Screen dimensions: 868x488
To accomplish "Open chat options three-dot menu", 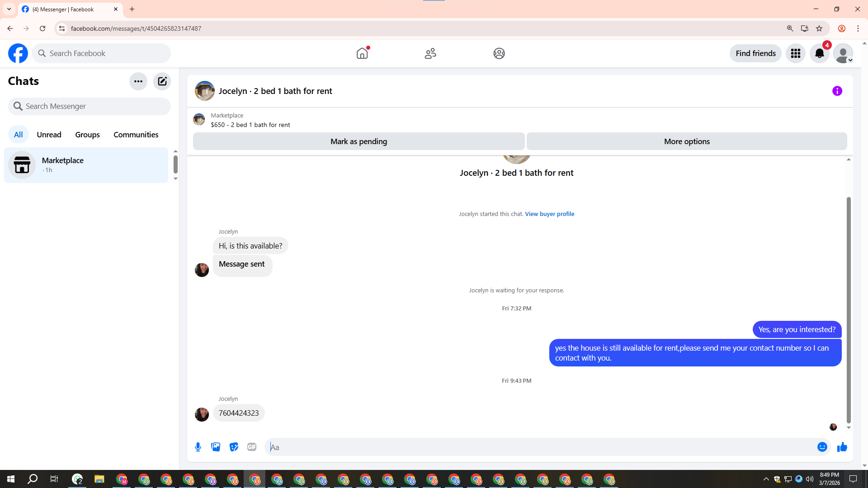I will 138,81.
